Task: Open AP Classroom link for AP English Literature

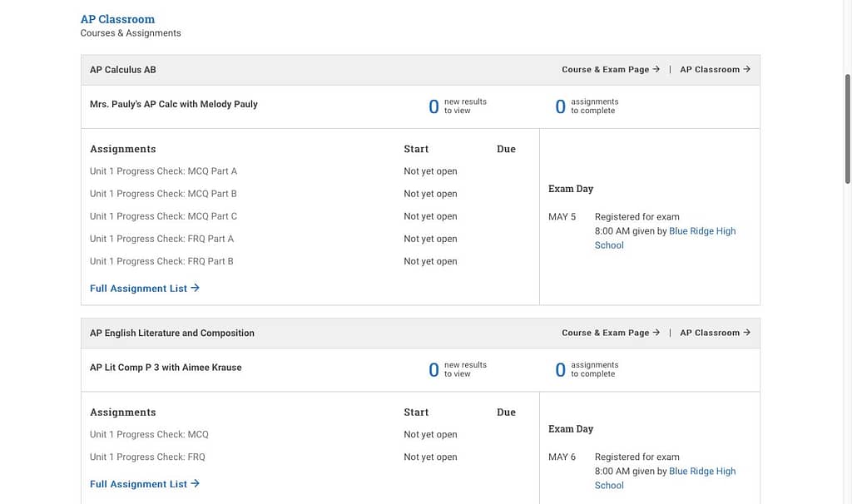Action: (x=715, y=333)
